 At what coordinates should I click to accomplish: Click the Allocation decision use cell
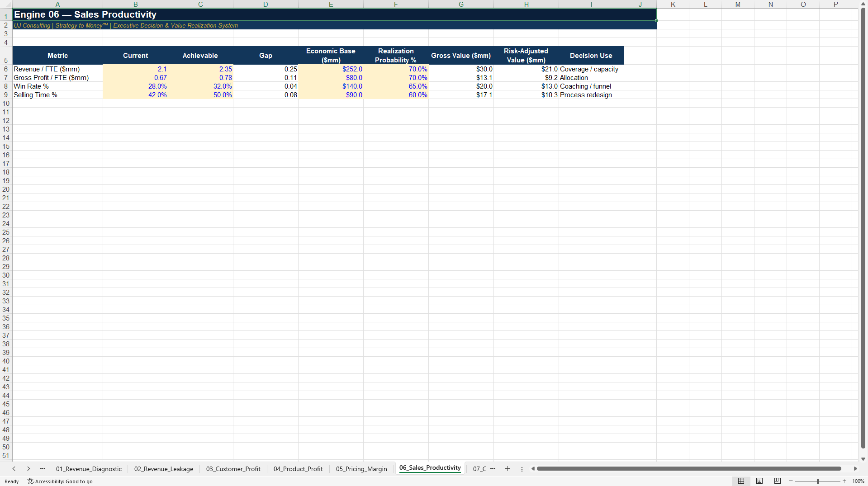[x=591, y=78]
